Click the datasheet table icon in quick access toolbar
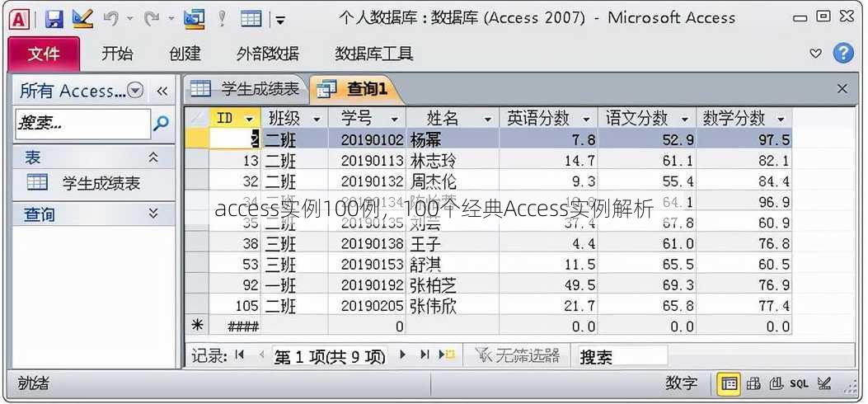Image resolution: width=868 pixels, height=404 pixels. 251,19
